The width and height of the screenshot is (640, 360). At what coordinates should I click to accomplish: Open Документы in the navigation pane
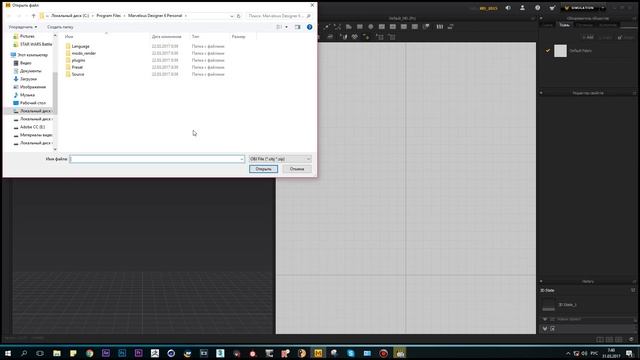[30, 71]
